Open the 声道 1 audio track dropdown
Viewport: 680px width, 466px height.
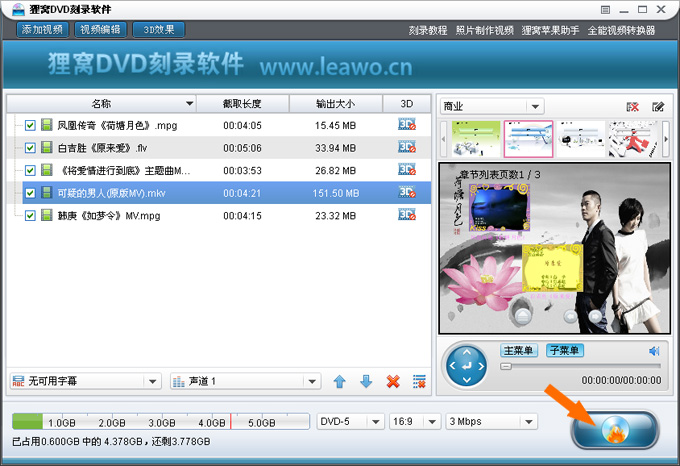pyautogui.click(x=245, y=381)
